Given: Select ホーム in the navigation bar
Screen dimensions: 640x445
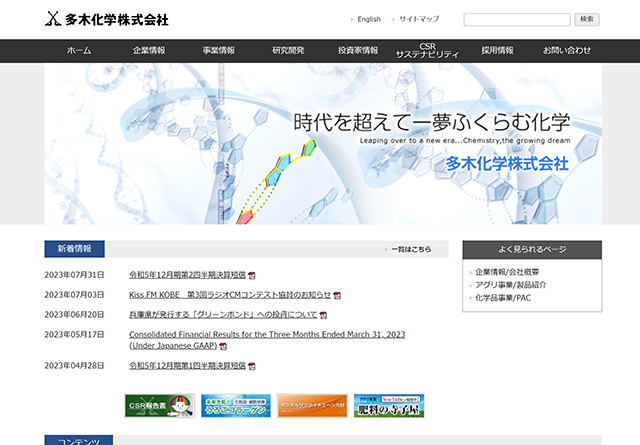Looking at the screenshot, I should pos(79,50).
